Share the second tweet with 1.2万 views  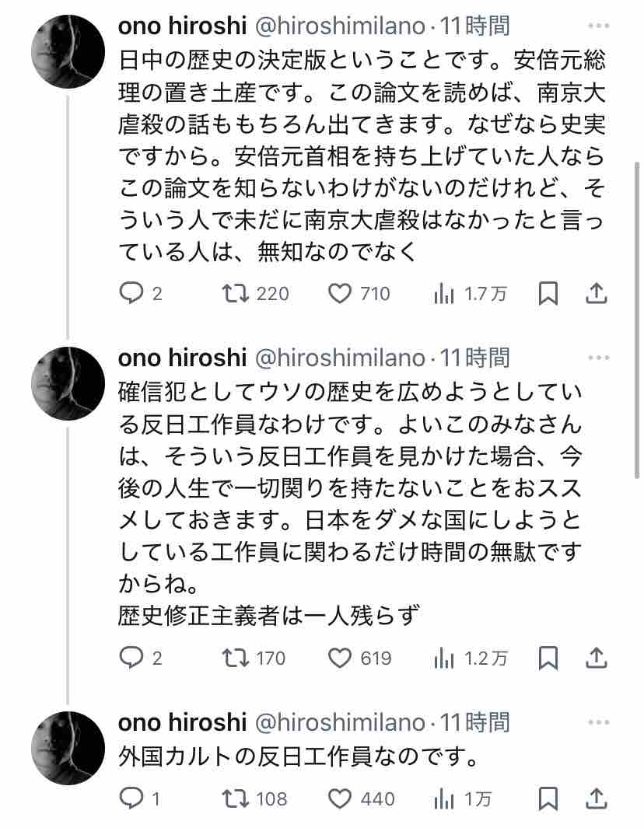[x=596, y=658]
